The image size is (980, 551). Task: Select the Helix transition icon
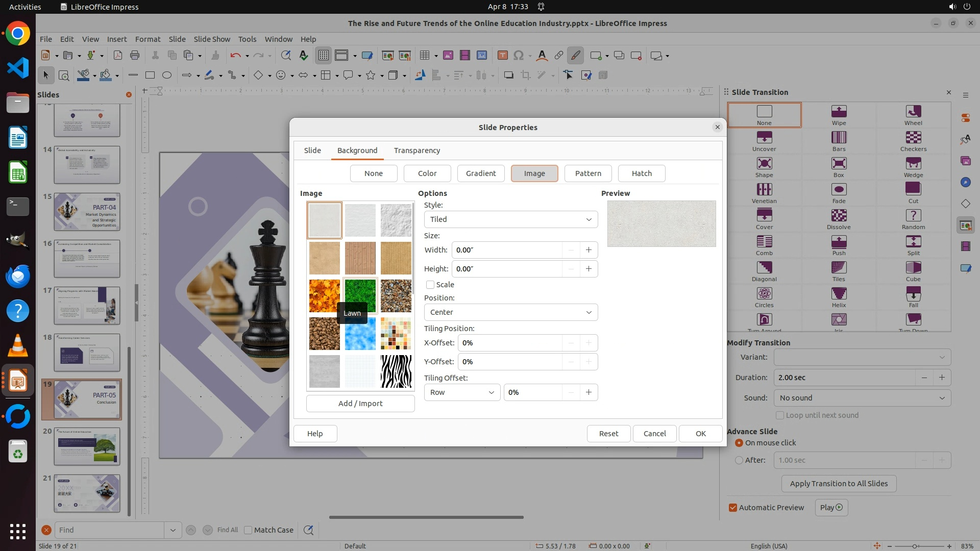point(839,294)
